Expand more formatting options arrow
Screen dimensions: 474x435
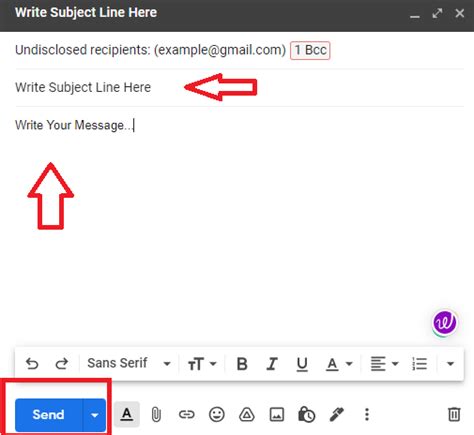click(450, 364)
